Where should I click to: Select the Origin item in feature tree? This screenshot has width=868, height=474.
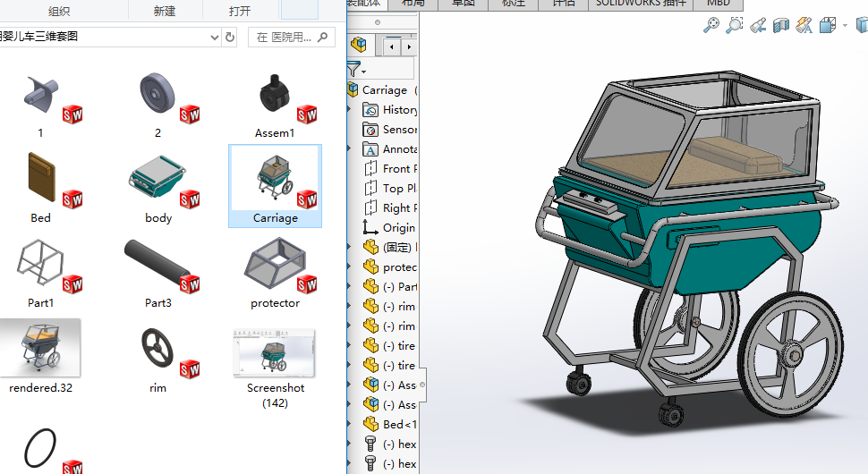click(398, 228)
